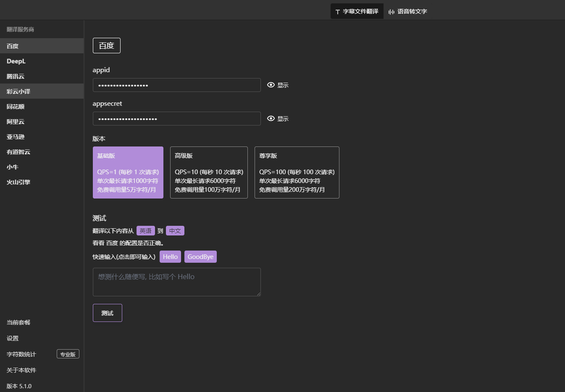The width and height of the screenshot is (565, 392).
Task: Switch to the 字幕文件翻译 tab
Action: pos(357,11)
